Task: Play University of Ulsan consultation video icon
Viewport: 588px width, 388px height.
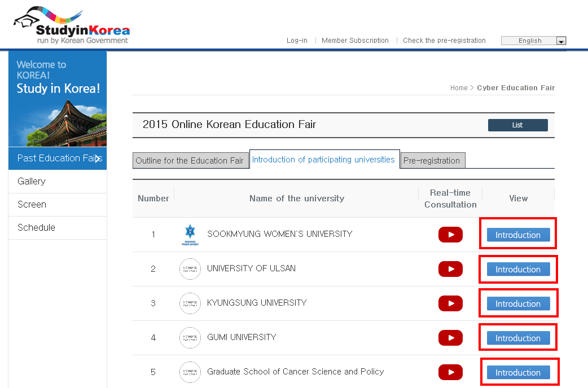Action: (450, 269)
